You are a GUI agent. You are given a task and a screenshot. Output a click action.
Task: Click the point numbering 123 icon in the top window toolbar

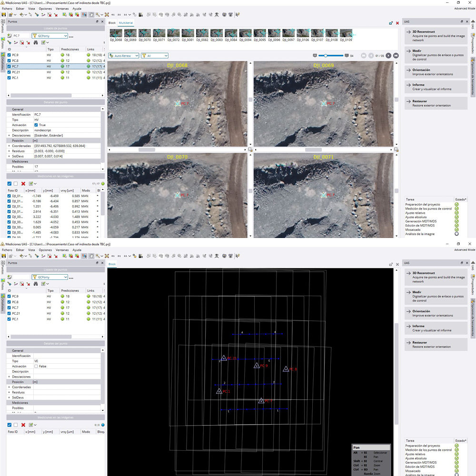tap(84, 15)
